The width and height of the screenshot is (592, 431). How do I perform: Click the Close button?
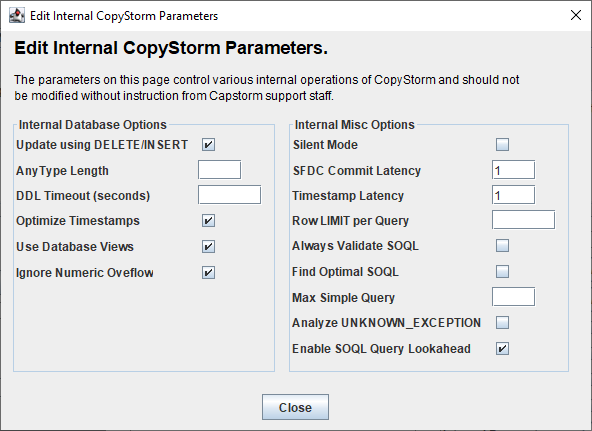click(x=295, y=407)
